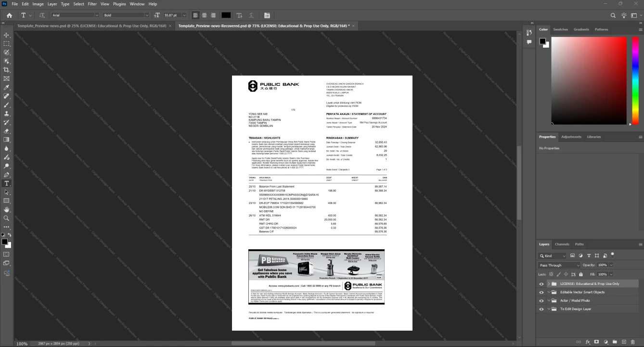Image resolution: width=644 pixels, height=347 pixels.
Task: Switch to Template_Preview-novo.psd document tab
Action: point(91,26)
